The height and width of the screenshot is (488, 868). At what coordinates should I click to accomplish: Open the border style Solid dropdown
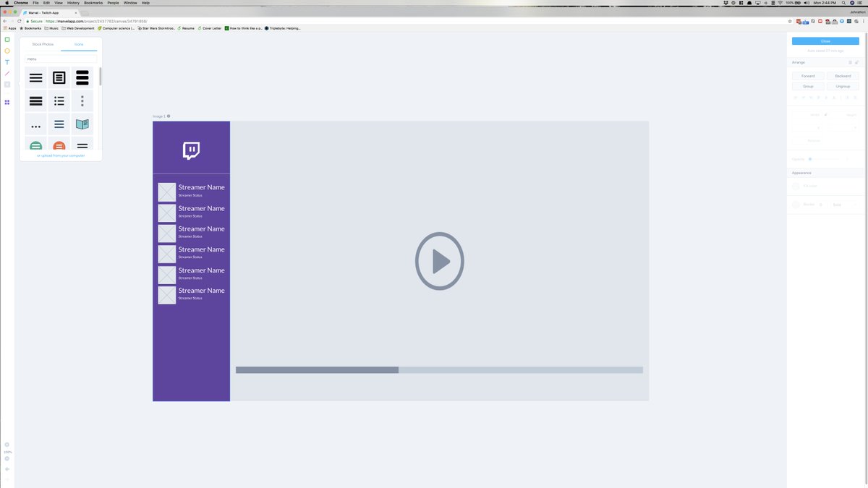pyautogui.click(x=843, y=205)
